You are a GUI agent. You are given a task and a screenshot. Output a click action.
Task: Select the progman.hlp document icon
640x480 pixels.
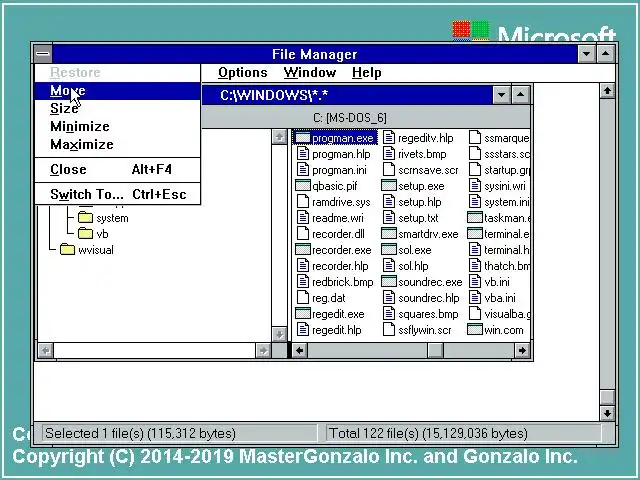coord(303,154)
